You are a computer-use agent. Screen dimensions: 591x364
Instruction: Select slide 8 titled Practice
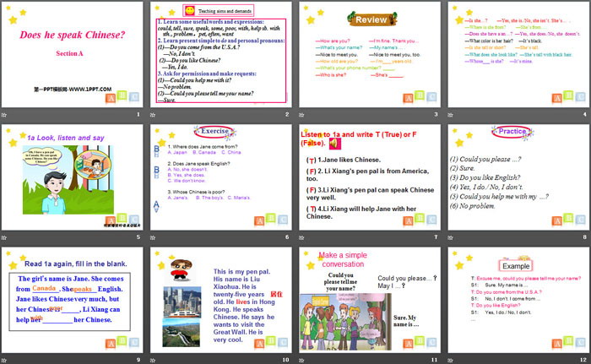518,177
